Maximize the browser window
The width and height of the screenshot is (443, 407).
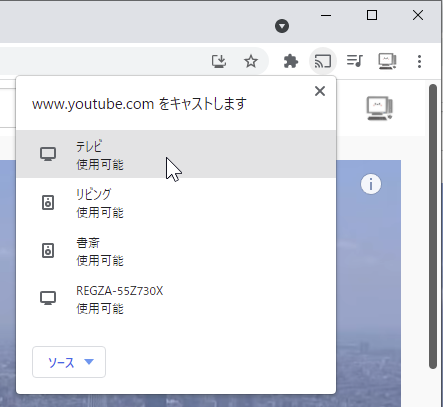click(372, 15)
